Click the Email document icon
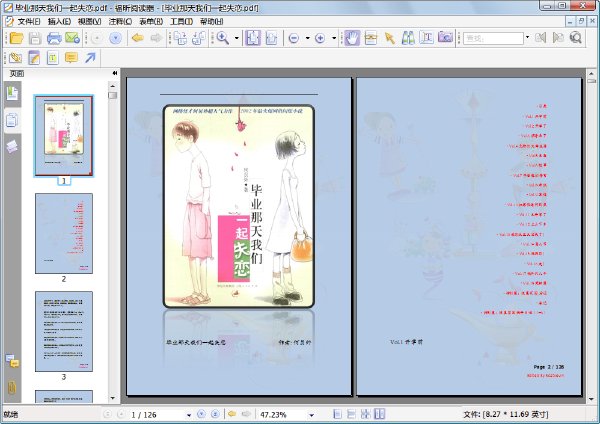600x424 pixels. pos(72,38)
